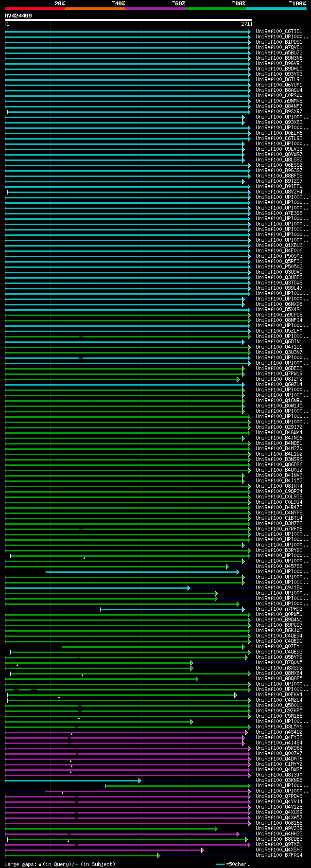Click hit UniRef100_B4JN56
Image resolution: width=311 pixels, height=868 pixels.
pos(279,438)
